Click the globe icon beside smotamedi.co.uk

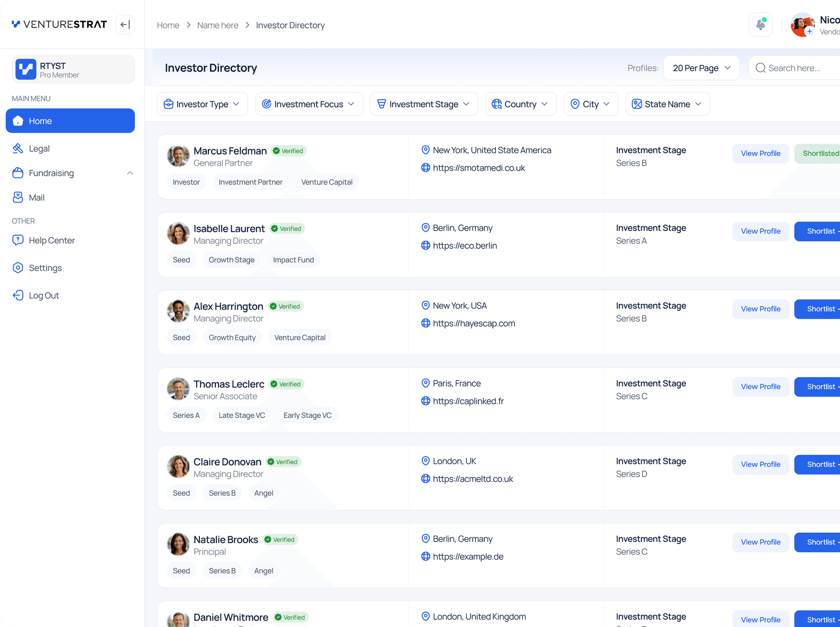[x=425, y=168]
